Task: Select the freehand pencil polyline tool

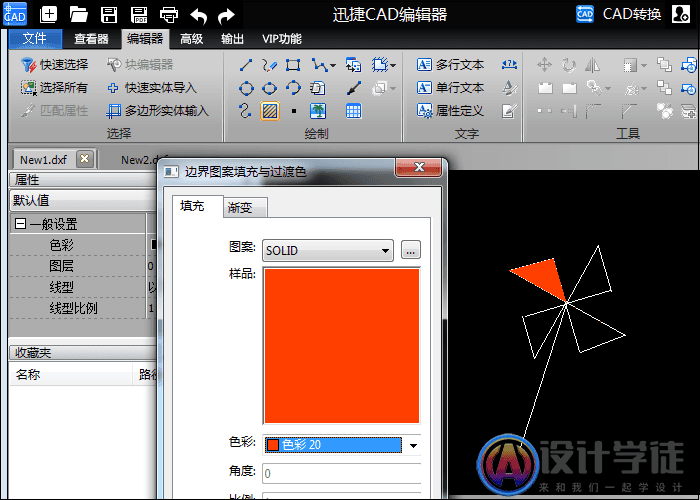Action: (x=269, y=65)
